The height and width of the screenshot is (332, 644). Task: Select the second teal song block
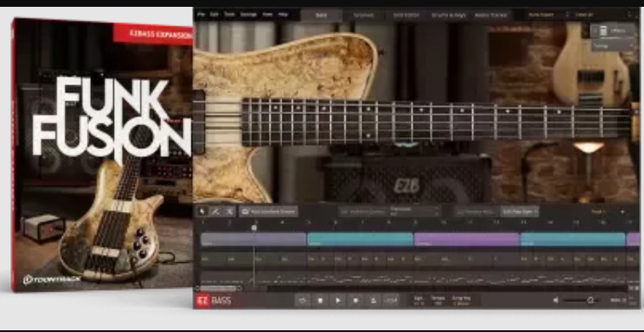click(573, 239)
